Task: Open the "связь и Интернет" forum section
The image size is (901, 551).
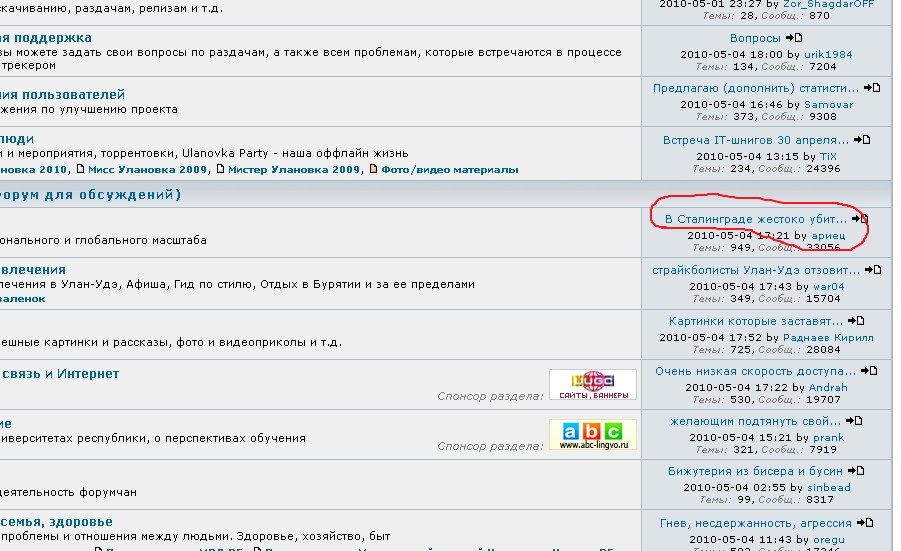Action: (60, 374)
